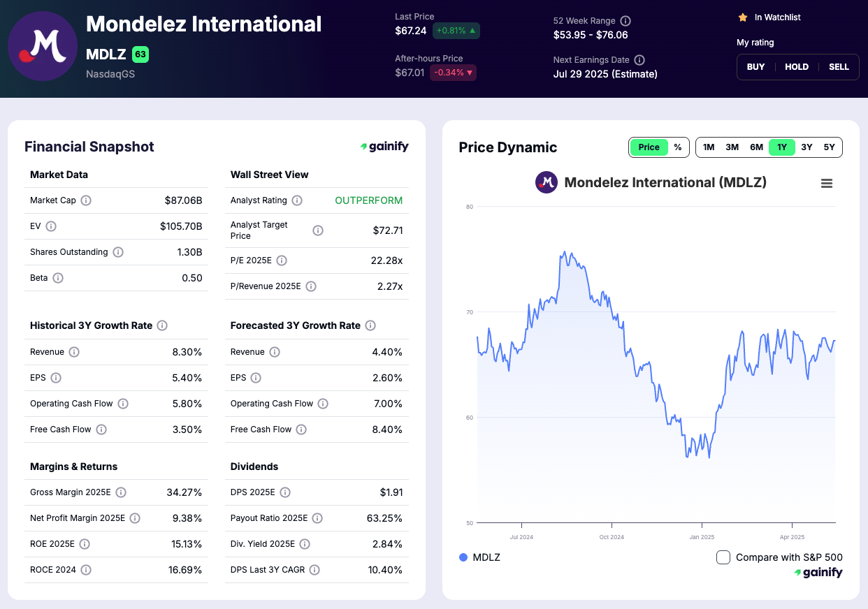Click info icon next to 52 Week Range
Screen dimensions: 868x609
pyautogui.click(x=625, y=21)
